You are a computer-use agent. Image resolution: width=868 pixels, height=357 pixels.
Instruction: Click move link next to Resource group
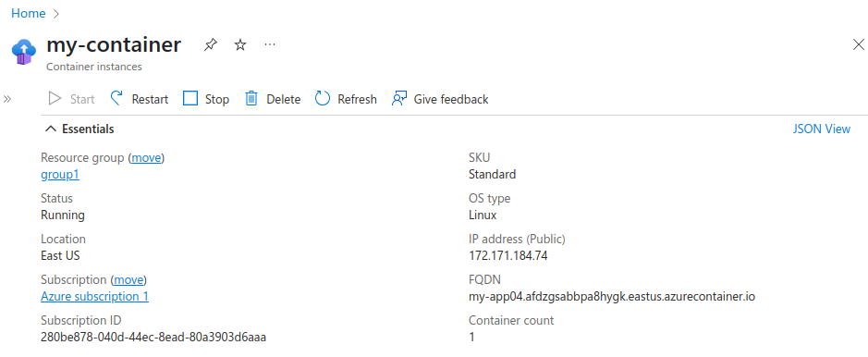coord(146,158)
